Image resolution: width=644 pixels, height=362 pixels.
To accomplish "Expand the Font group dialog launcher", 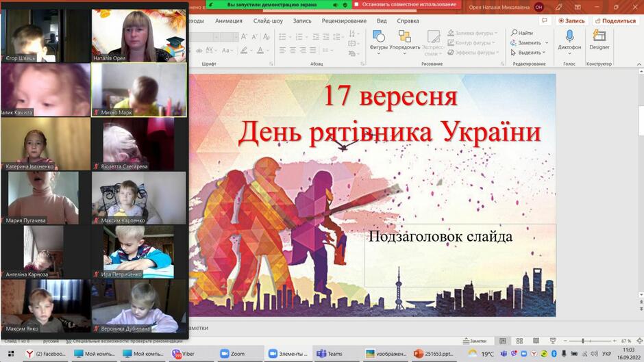I will click(x=271, y=64).
